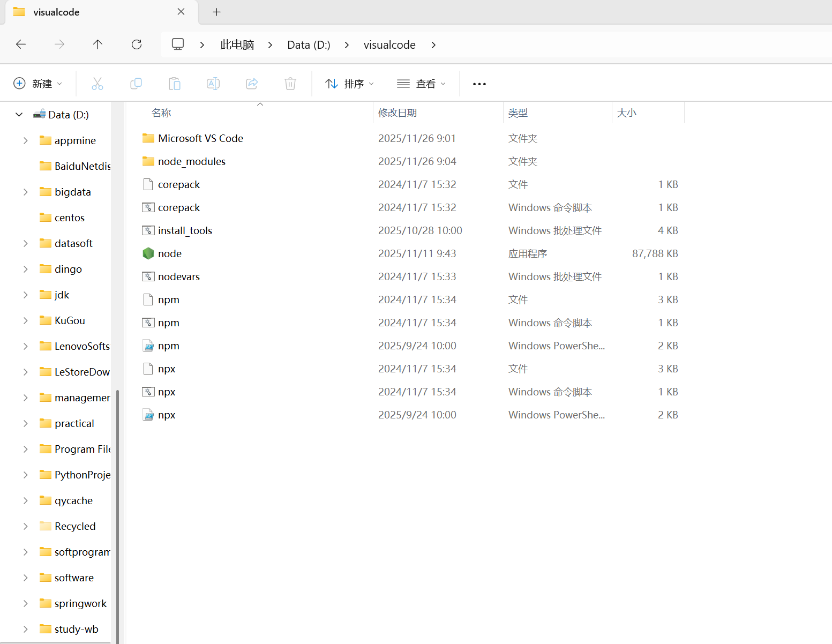Click the blank npm file with 3 KB size

[x=169, y=299]
